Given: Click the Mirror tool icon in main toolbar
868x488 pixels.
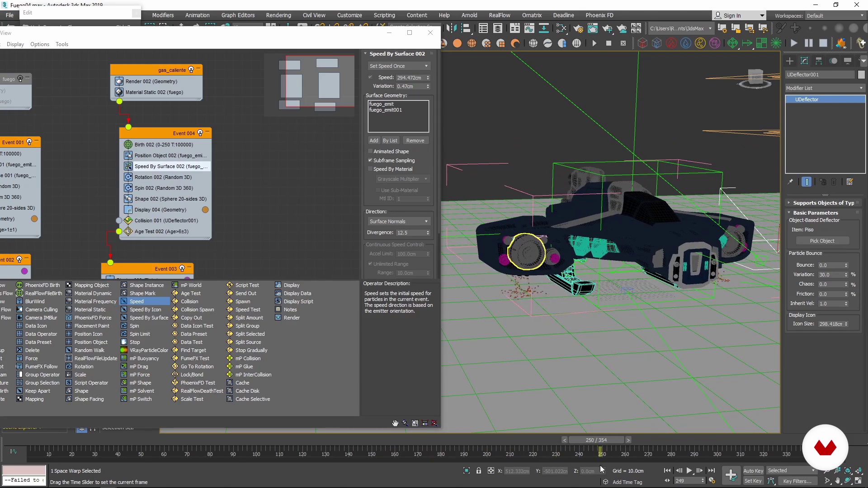Looking at the screenshot, I should pyautogui.click(x=451, y=28).
